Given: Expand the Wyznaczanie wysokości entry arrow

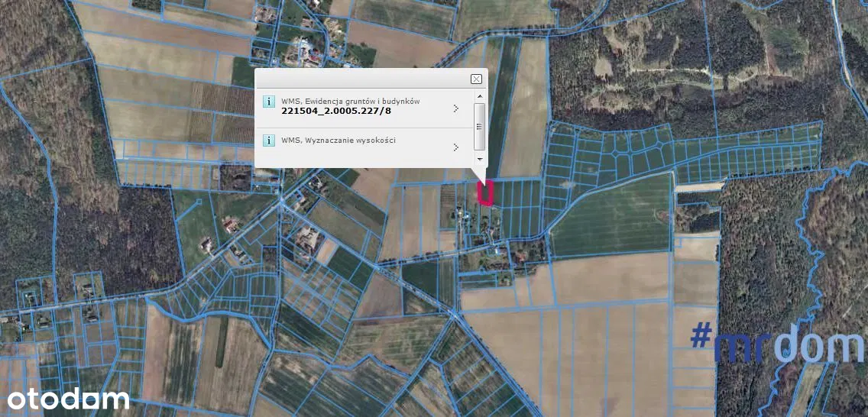Looking at the screenshot, I should coord(456,147).
